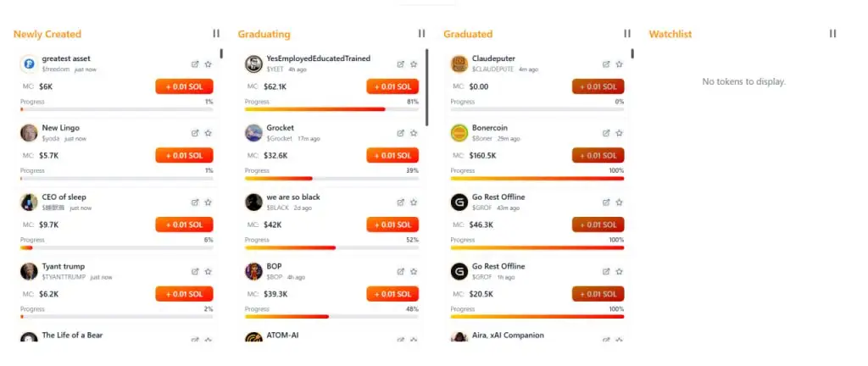Image resolution: width=868 pixels, height=366 pixels.
Task: Pause the Newly Created column feed
Action: [x=216, y=33]
